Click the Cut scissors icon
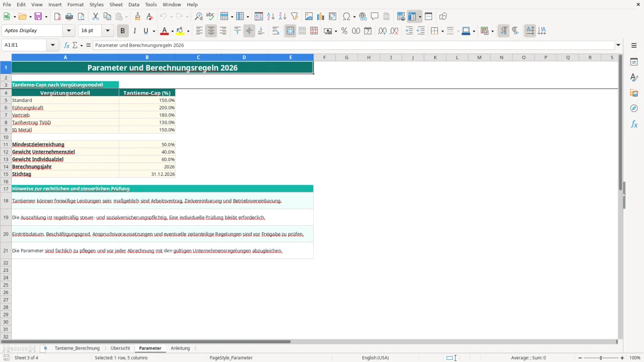This screenshot has height=362, width=644. click(96, 17)
